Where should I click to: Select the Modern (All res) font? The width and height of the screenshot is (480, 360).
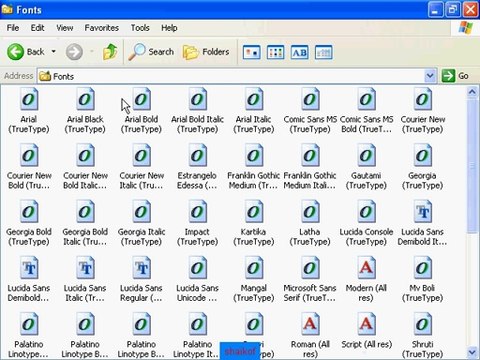[x=367, y=268]
